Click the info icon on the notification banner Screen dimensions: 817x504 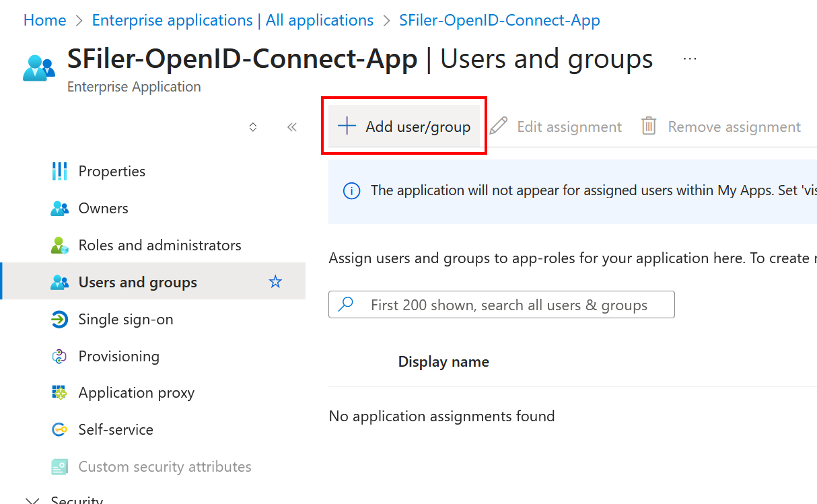351,190
